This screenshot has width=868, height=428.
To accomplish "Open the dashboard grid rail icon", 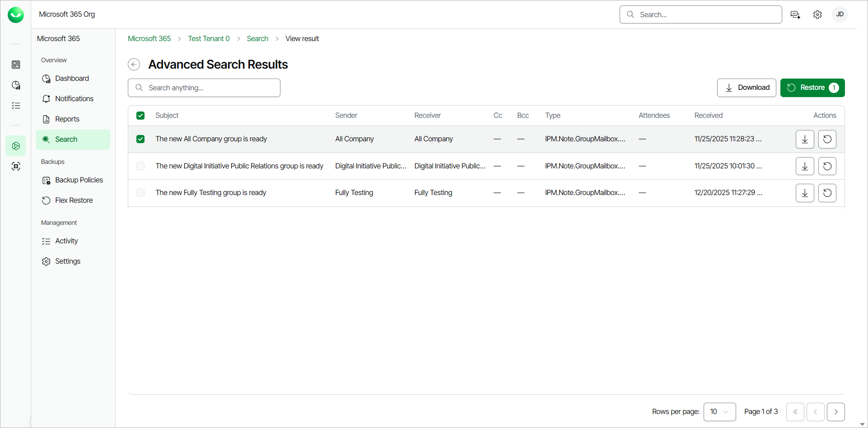I will (16, 65).
